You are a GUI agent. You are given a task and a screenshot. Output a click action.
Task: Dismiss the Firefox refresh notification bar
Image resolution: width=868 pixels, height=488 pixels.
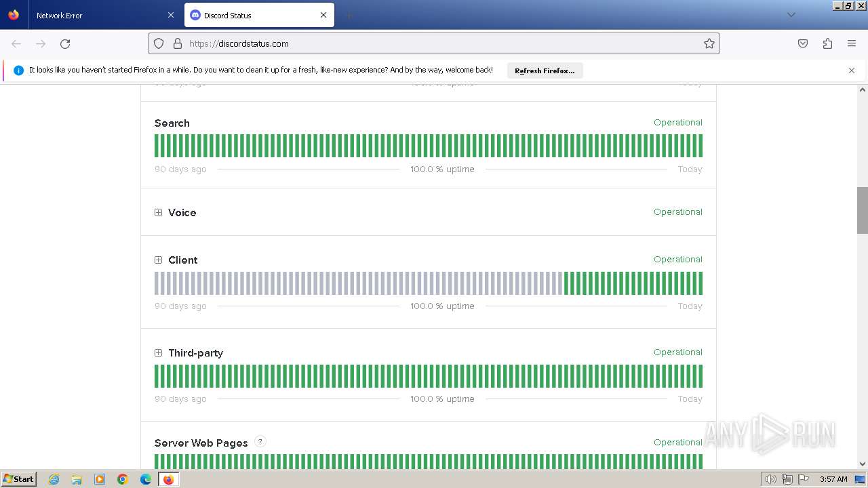click(852, 70)
